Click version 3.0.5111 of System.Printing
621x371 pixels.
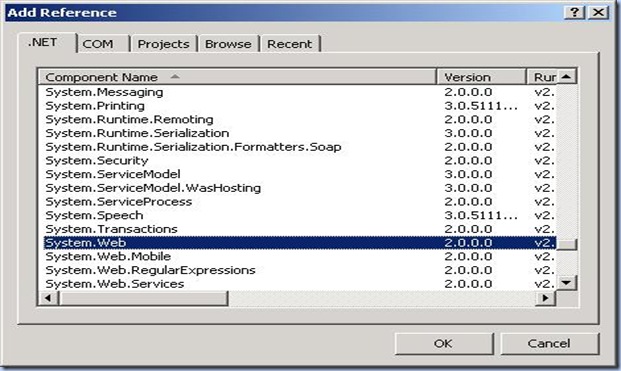(x=481, y=106)
